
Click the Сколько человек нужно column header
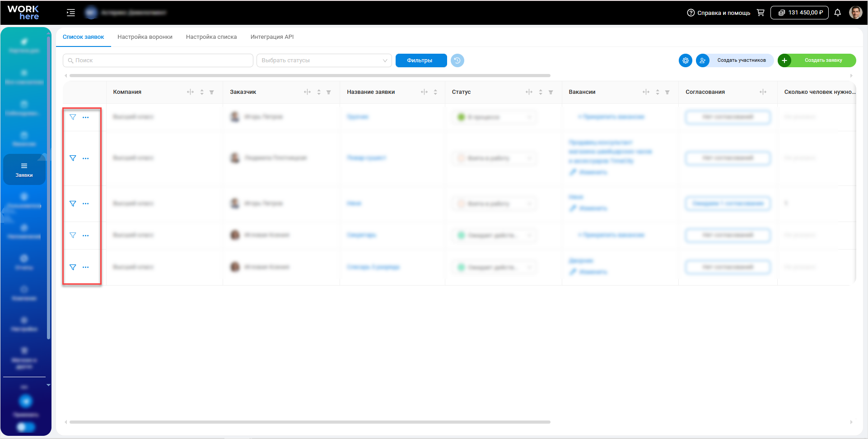(x=819, y=92)
